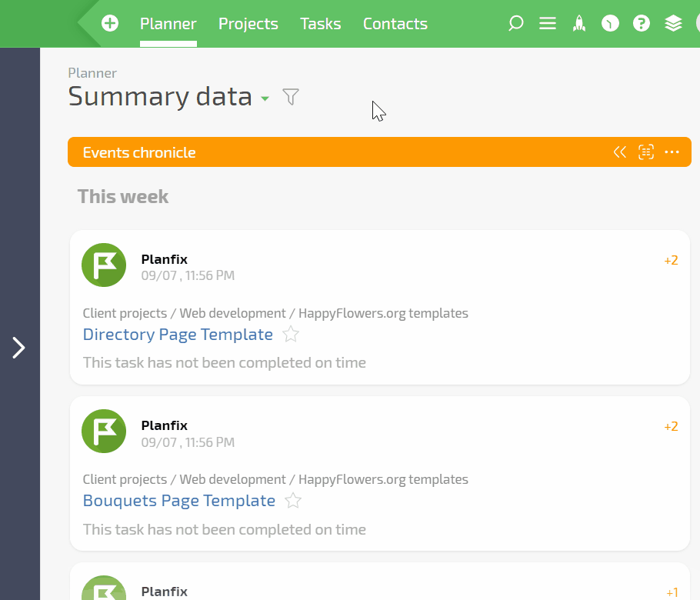Expand the left sidebar with chevron

pyautogui.click(x=19, y=348)
